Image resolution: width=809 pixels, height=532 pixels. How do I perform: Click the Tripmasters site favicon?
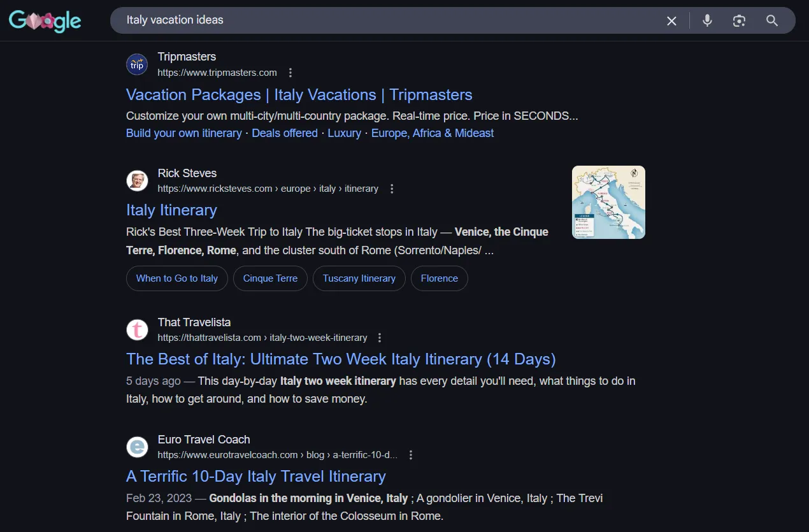click(137, 64)
